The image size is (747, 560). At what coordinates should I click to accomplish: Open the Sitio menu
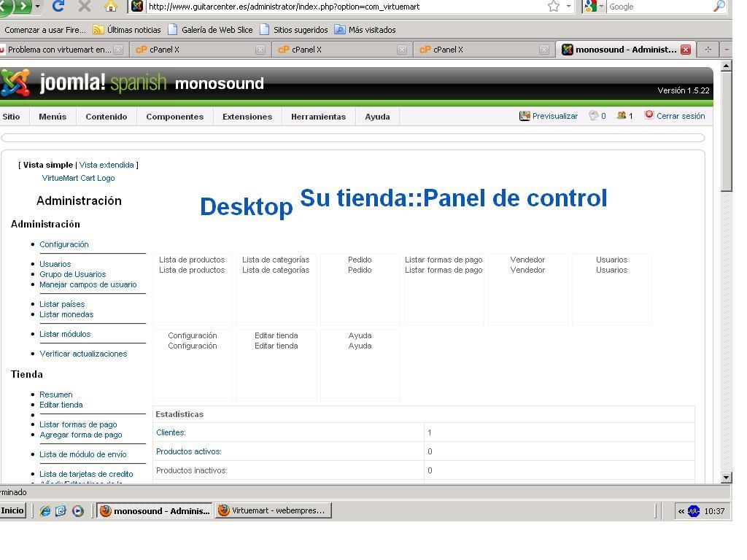12,117
